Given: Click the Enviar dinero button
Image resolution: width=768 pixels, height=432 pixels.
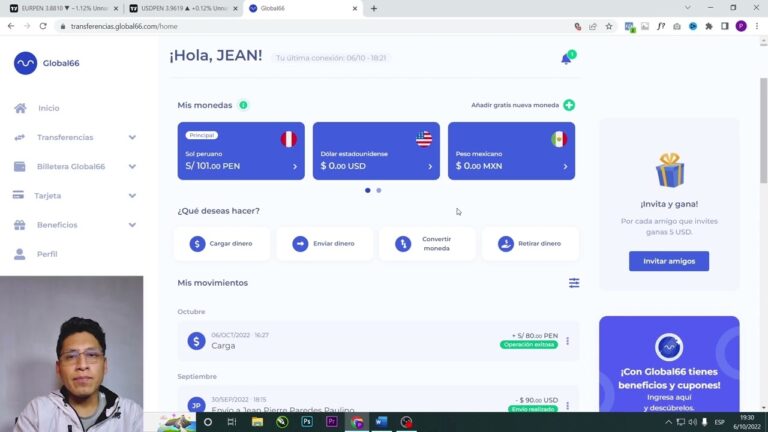Looking at the screenshot, I should [324, 243].
